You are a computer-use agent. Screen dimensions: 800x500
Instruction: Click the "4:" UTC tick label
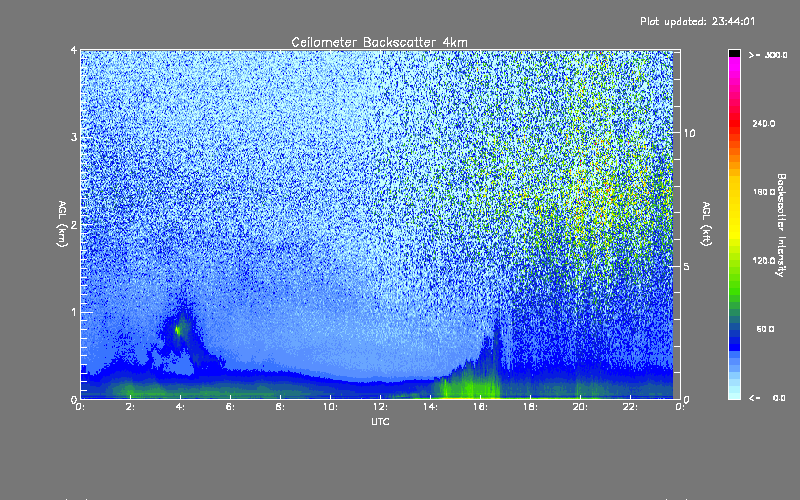[x=180, y=407]
